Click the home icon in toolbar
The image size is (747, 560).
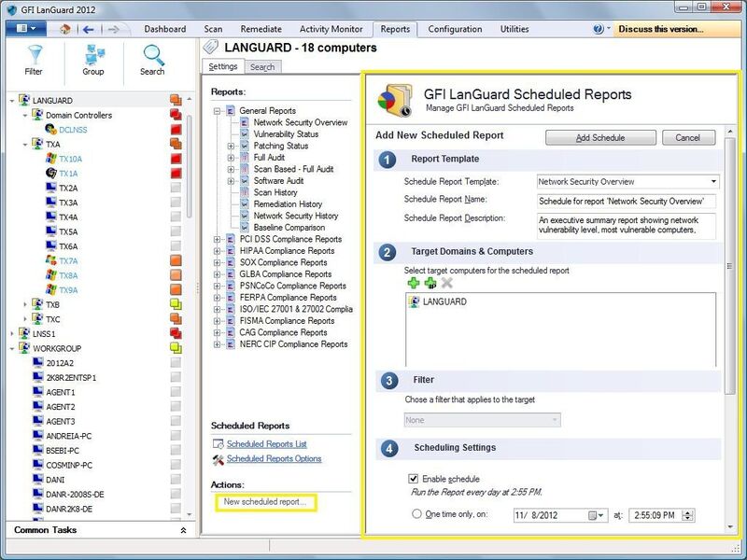tap(65, 29)
